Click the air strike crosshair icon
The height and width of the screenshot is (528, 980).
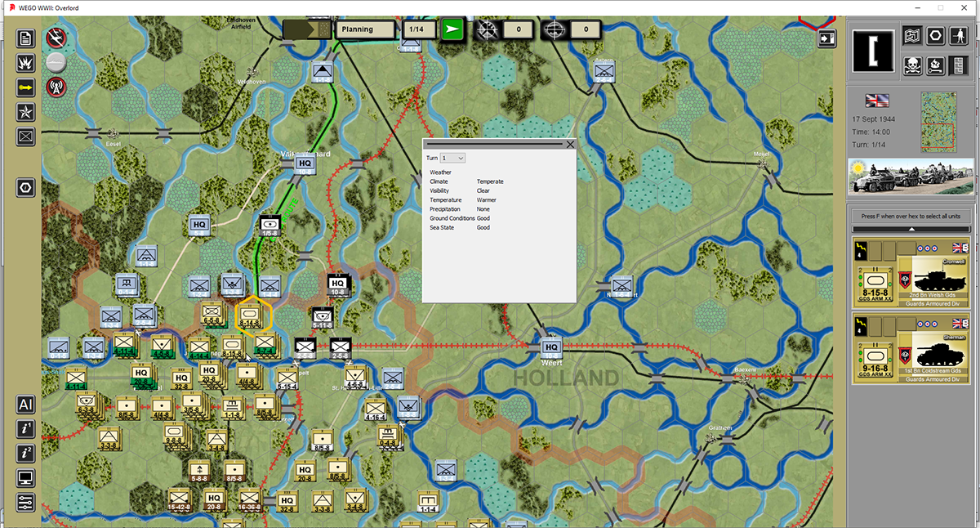(488, 29)
